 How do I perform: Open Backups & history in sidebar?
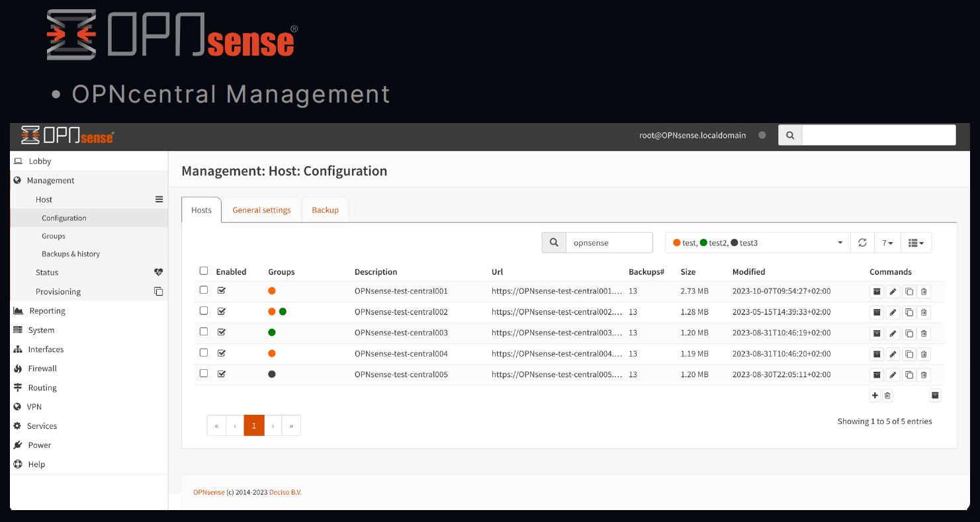pos(89,254)
